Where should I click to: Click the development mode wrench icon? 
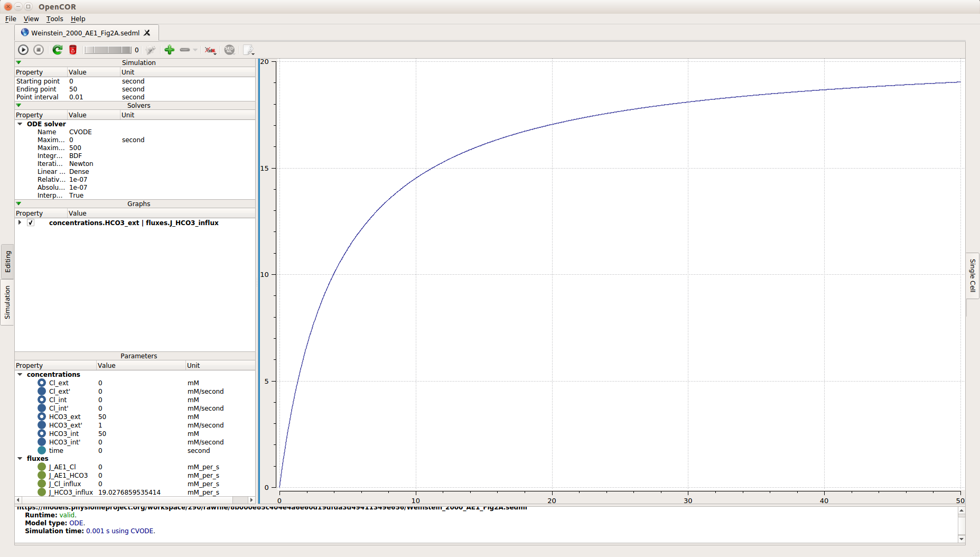(x=151, y=50)
